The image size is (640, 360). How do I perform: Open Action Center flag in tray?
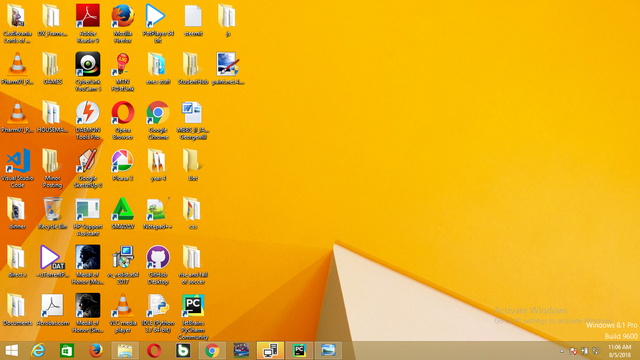(x=573, y=351)
